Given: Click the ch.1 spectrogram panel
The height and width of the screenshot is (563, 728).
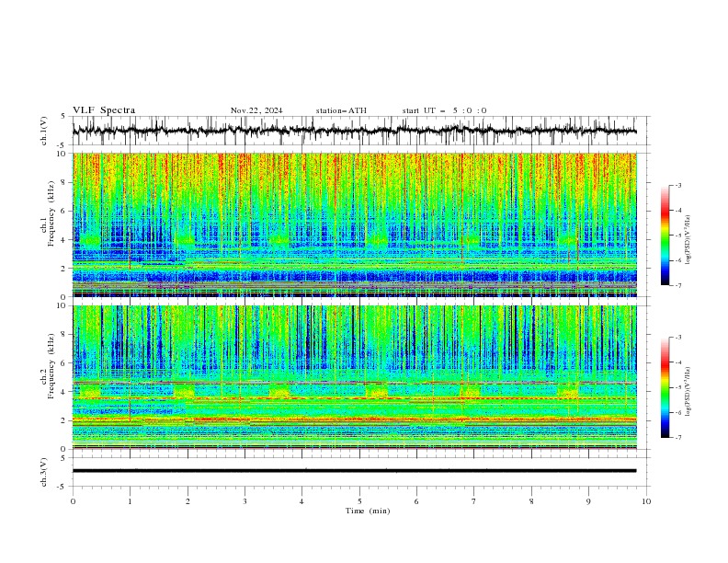Looking at the screenshot, I should click(x=355, y=224).
